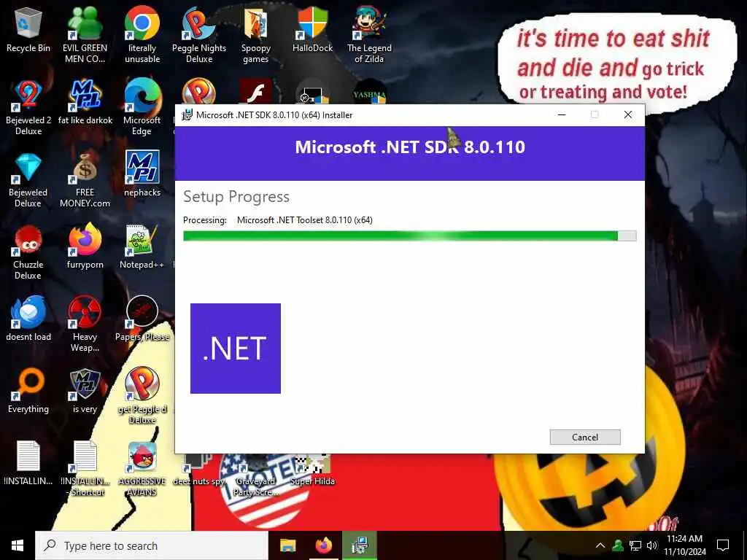Show hidden system tray icons
Screen dimensions: 747x560
[x=600, y=545]
